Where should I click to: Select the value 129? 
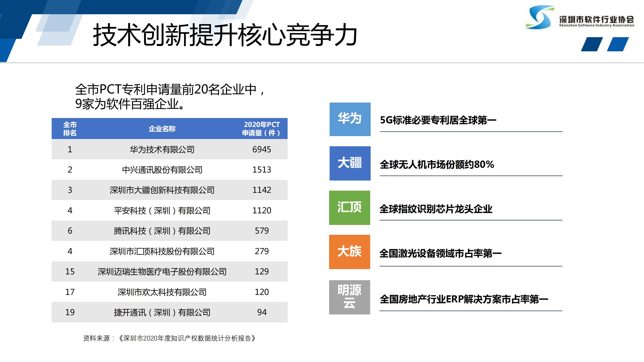click(x=262, y=271)
